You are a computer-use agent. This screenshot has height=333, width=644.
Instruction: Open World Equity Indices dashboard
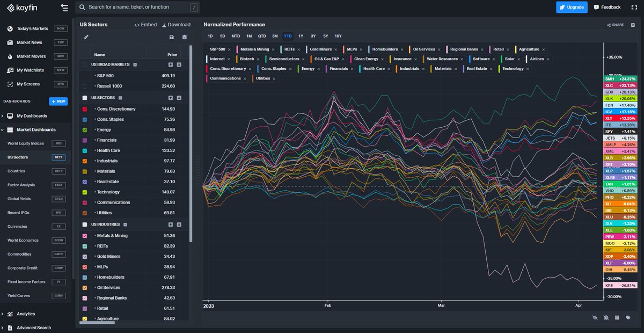click(x=37, y=143)
